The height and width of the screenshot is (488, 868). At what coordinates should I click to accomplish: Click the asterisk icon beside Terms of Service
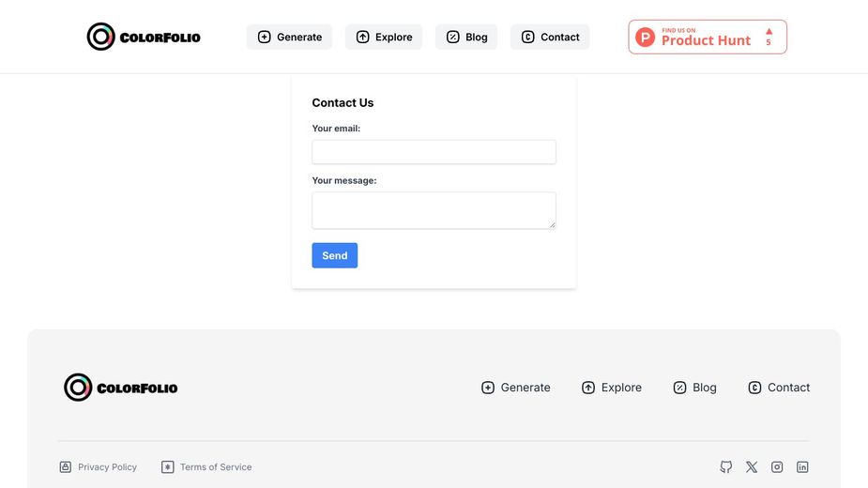[x=168, y=467]
